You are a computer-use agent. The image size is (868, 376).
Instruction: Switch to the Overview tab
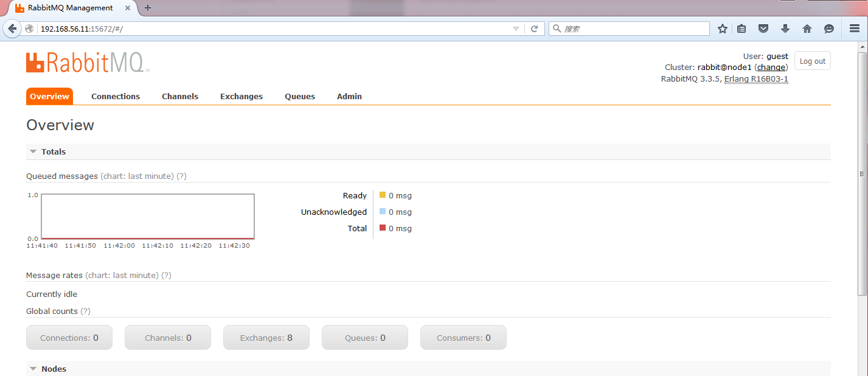49,96
